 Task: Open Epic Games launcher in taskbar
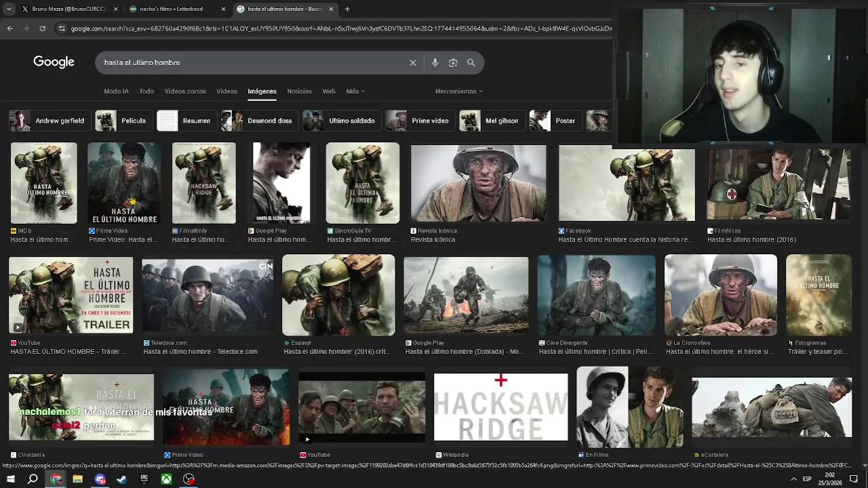coord(144,479)
